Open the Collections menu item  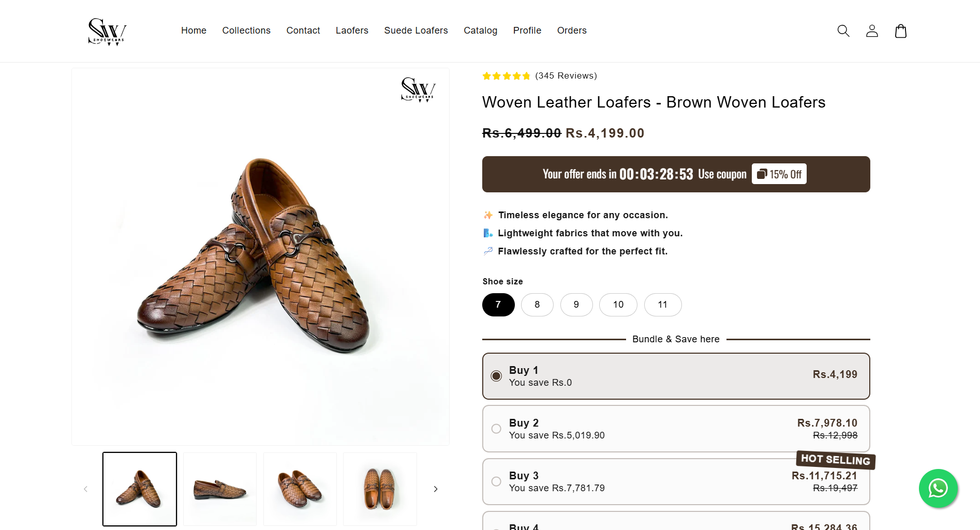(x=246, y=31)
